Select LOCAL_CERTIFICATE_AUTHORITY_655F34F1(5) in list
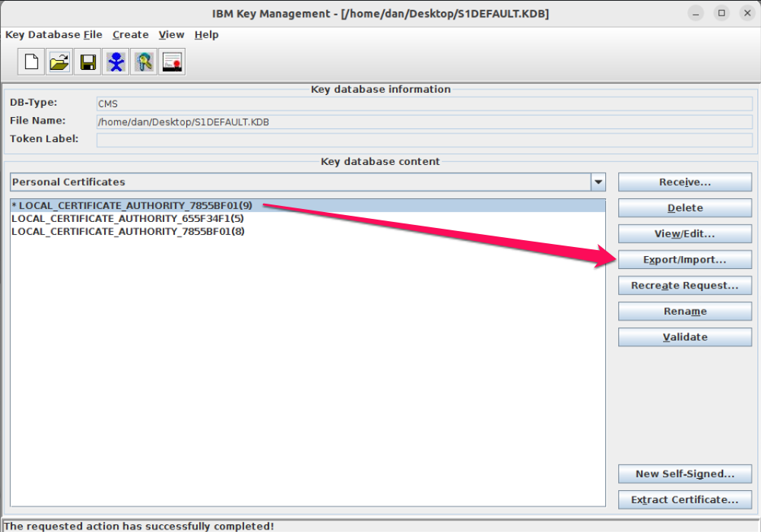This screenshot has height=532, width=761. (x=128, y=218)
